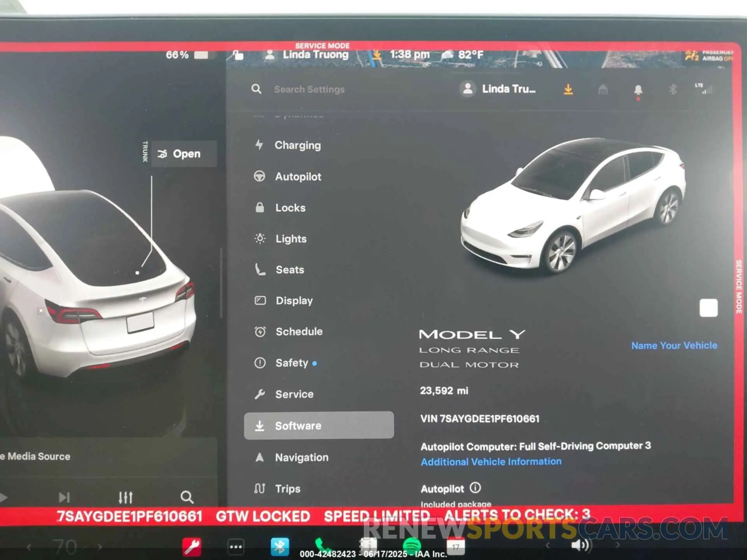
Task: Click Name Your Vehicle link
Action: click(674, 345)
